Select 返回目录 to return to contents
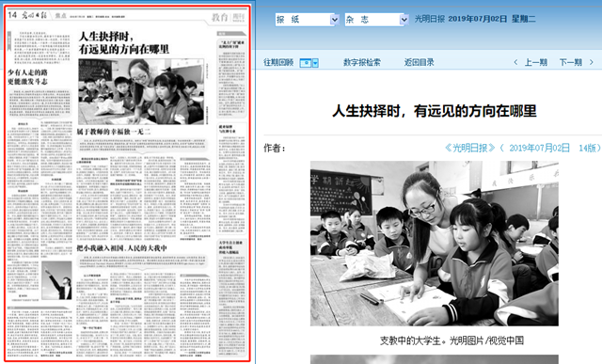 click(419, 62)
